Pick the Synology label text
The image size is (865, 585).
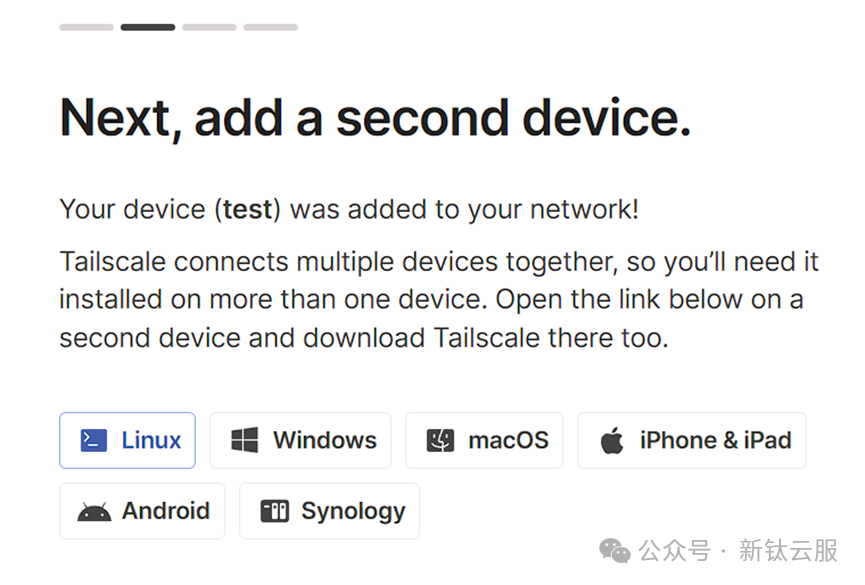353,512
